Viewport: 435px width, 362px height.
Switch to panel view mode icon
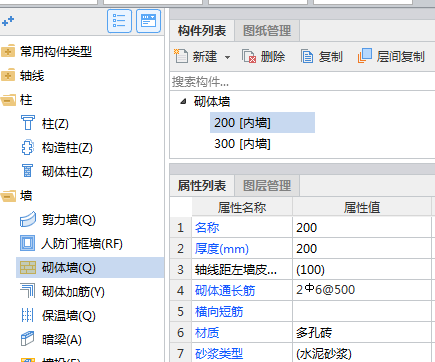[x=148, y=21]
